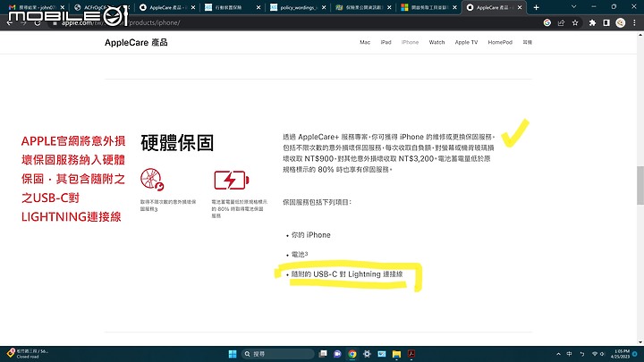Open the Chrome extensions puzzle icon
The image size is (644, 362).
[x=592, y=23]
